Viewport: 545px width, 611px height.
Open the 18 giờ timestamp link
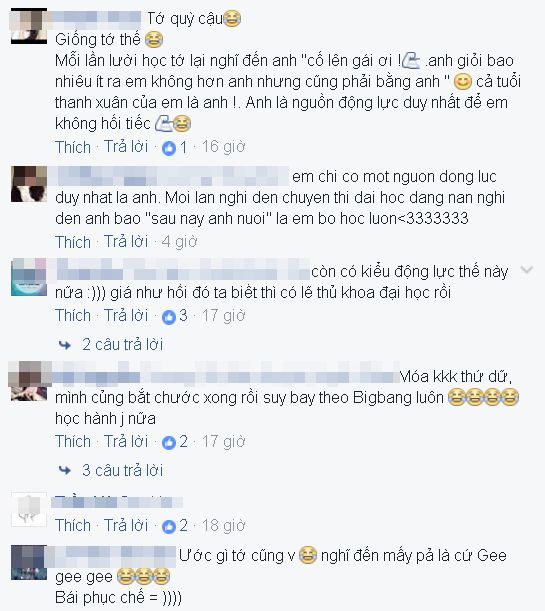[x=224, y=526]
